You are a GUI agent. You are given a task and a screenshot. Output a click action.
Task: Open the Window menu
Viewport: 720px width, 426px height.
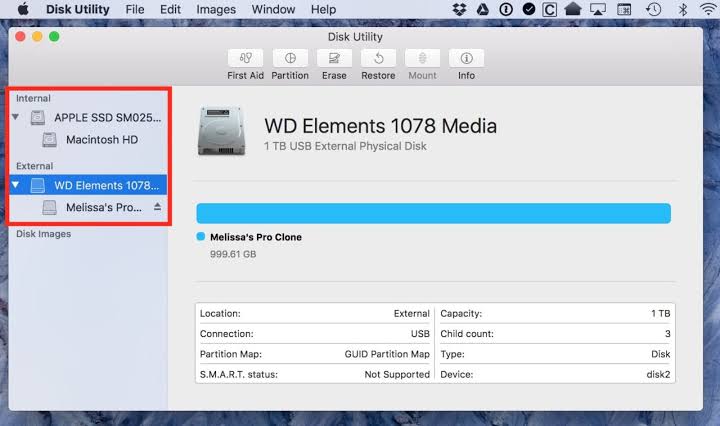point(273,9)
